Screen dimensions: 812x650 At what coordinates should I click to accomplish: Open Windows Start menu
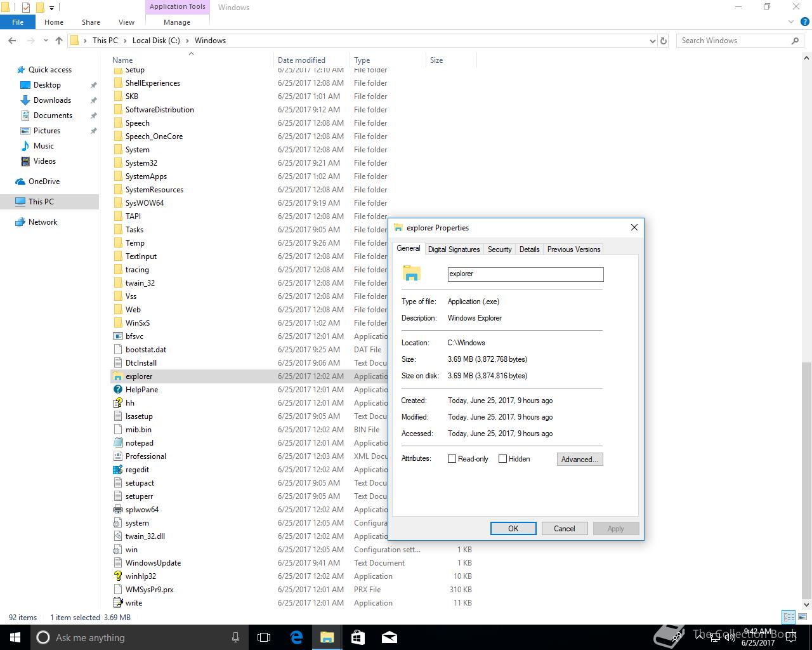pos(15,637)
